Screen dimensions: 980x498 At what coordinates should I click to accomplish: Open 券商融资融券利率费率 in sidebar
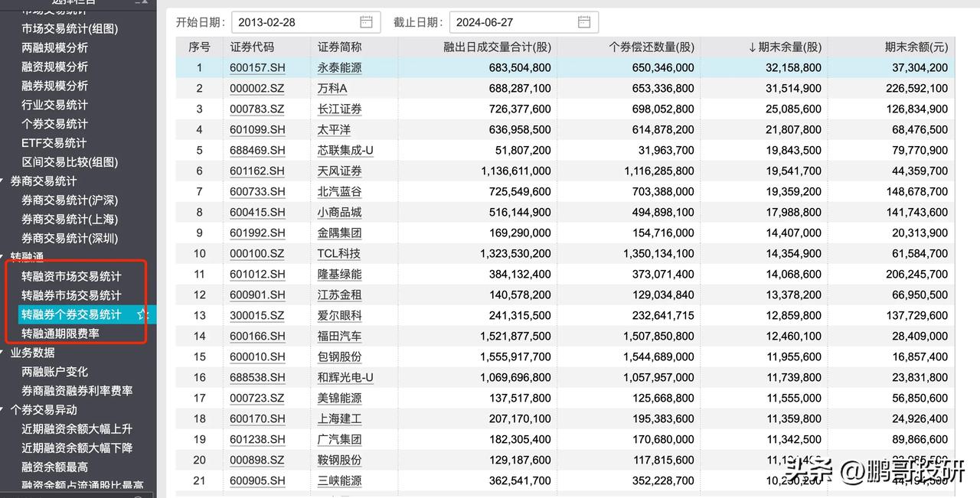pos(77,391)
